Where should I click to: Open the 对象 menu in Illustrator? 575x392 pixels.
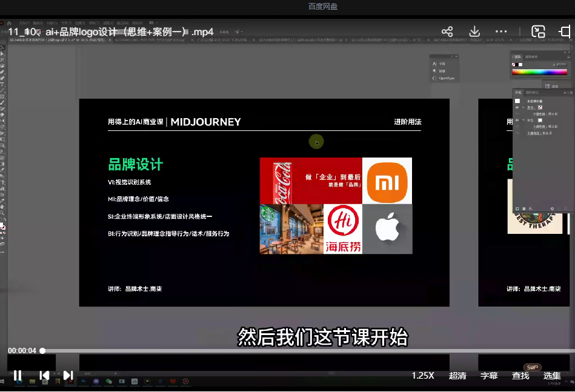click(52, 23)
